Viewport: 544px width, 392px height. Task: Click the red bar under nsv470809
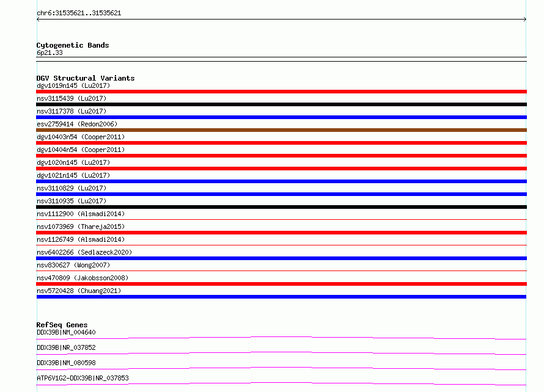point(281,284)
